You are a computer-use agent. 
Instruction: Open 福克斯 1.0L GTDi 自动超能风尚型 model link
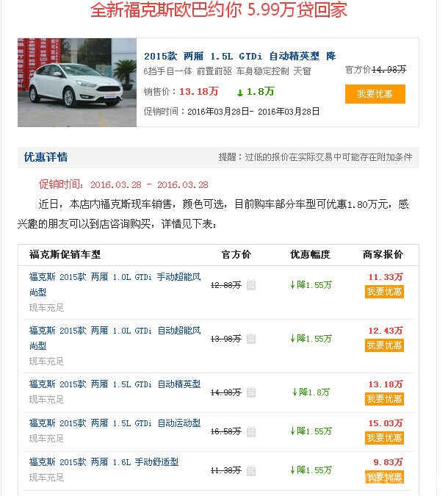tap(115, 338)
